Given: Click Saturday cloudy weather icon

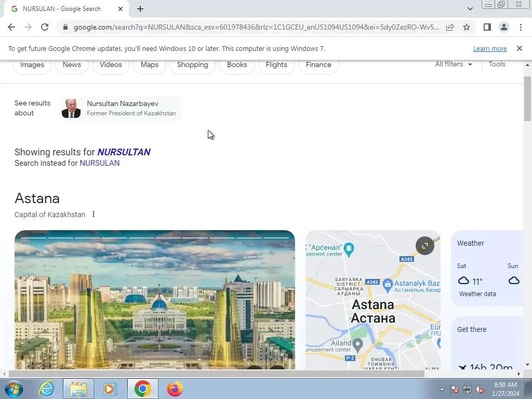Looking at the screenshot, I should coord(463,281).
